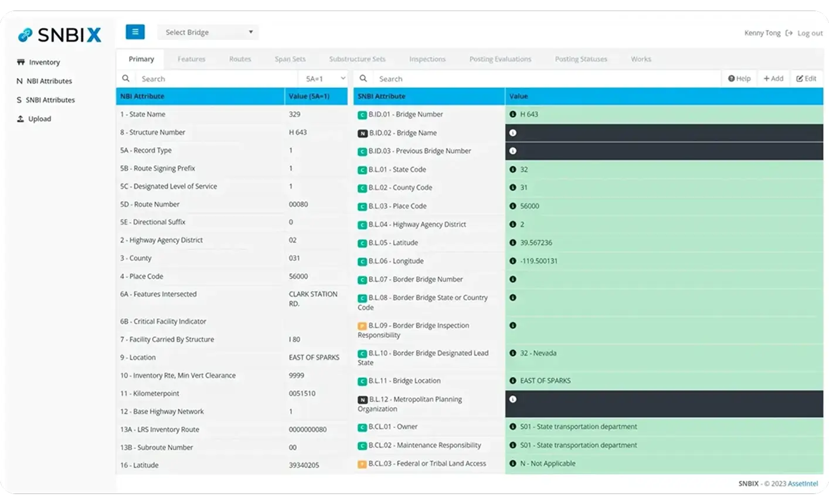Click the SNBIX logo

pyautogui.click(x=59, y=35)
